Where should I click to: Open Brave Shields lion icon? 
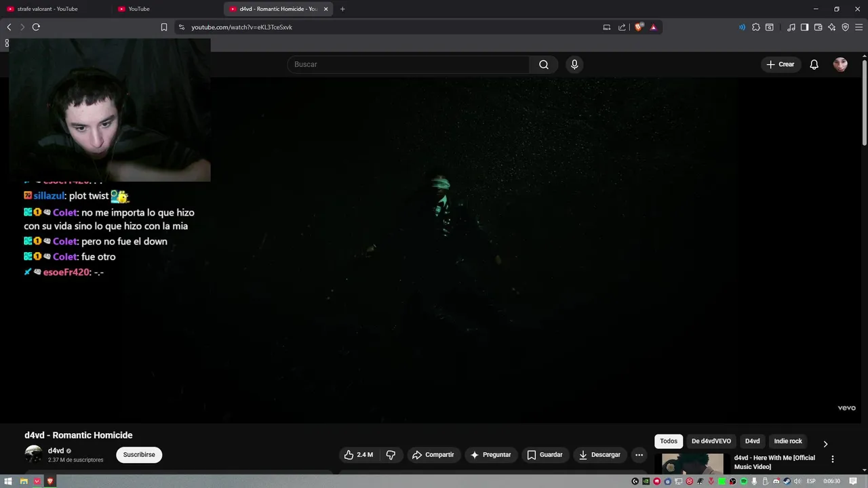[x=639, y=27]
